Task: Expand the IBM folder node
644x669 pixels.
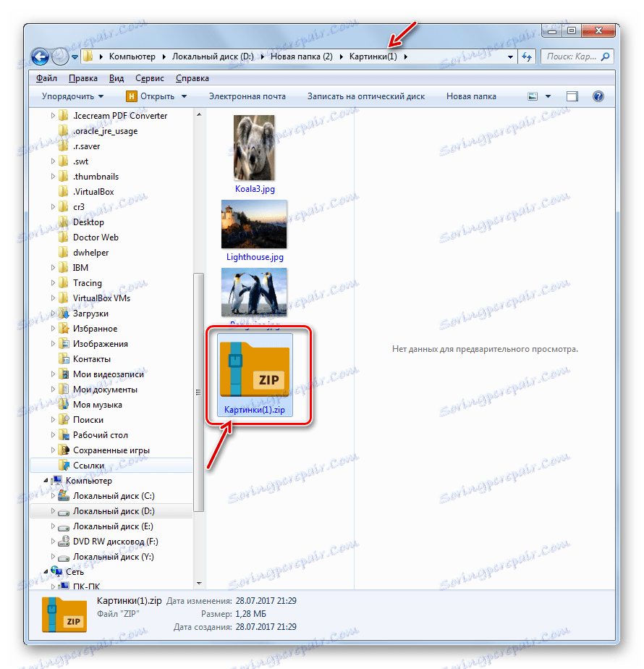Action: coord(53,268)
